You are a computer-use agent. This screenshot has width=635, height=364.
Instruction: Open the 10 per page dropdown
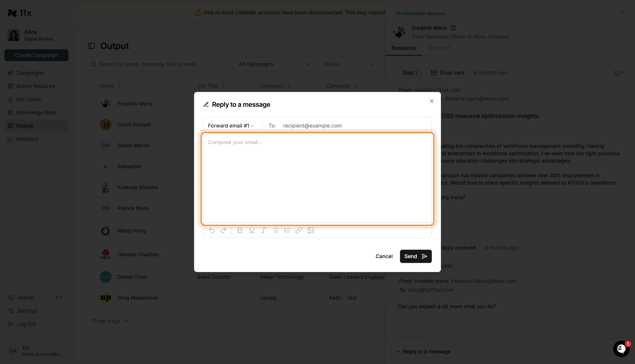coord(110,321)
